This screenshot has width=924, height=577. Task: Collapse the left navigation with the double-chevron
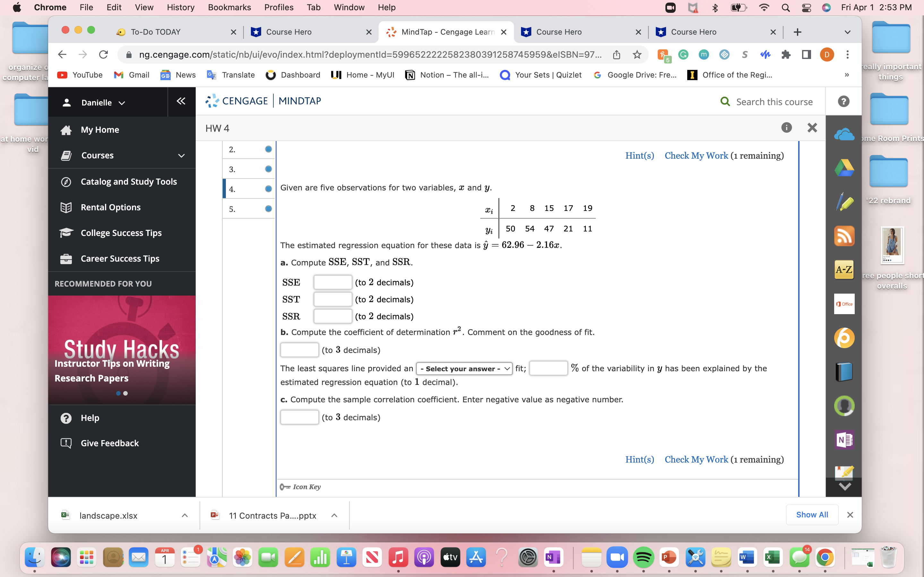pyautogui.click(x=181, y=101)
